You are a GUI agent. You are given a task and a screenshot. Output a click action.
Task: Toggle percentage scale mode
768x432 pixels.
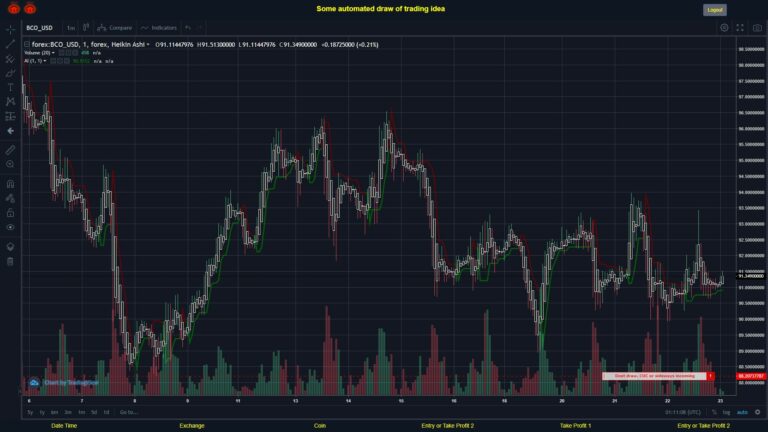[714, 412]
